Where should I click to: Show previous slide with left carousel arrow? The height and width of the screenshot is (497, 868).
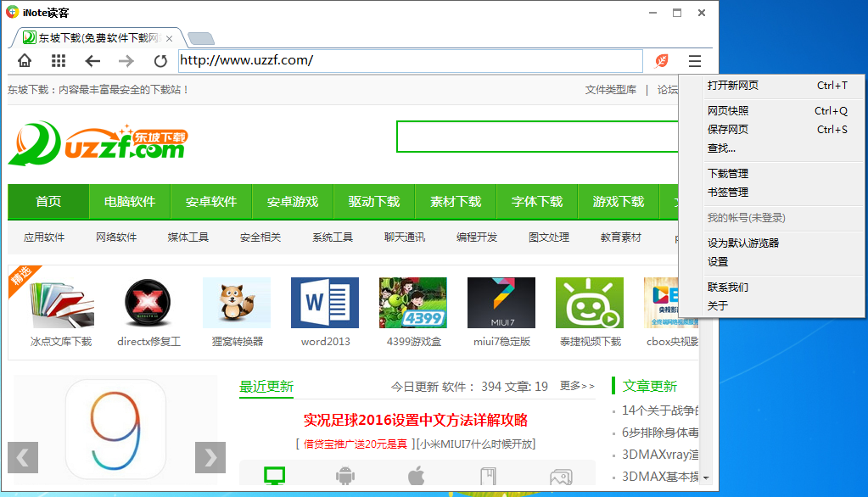23,458
